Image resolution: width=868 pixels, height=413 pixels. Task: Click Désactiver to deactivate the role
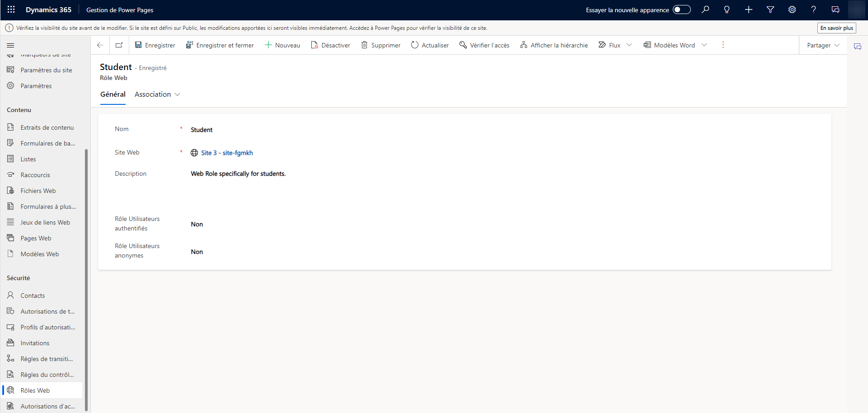[x=331, y=45]
